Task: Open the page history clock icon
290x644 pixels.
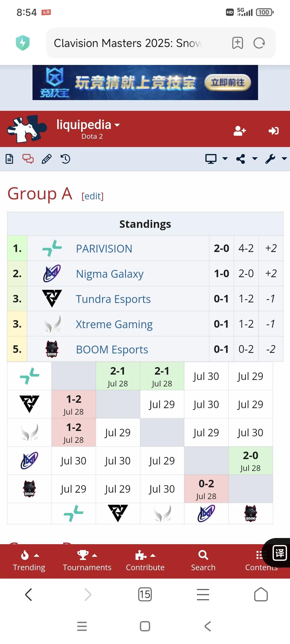Action: [x=65, y=159]
